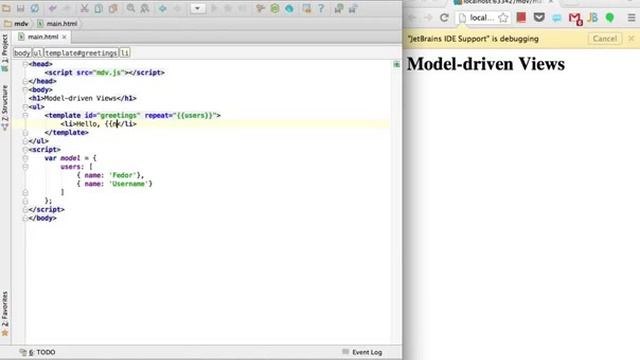Dismiss the debugging infobar with X
Image resolution: width=640 pixels, height=360 pixels.
[631, 38]
